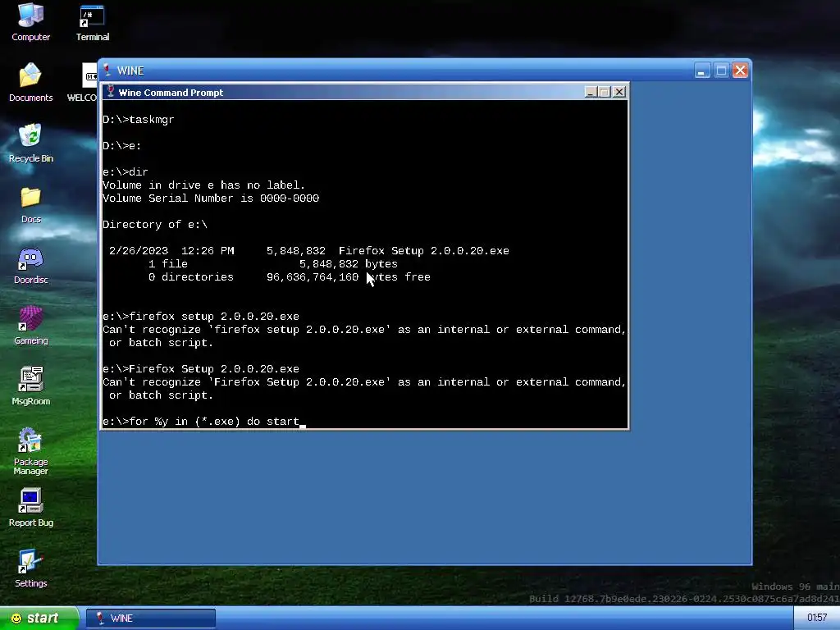
Task: Open the Package Manager shortcut
Action: click(x=30, y=451)
